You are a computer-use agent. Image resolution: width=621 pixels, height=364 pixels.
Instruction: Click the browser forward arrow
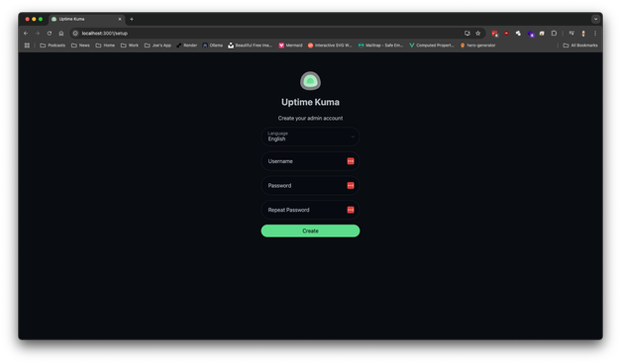[38, 34]
